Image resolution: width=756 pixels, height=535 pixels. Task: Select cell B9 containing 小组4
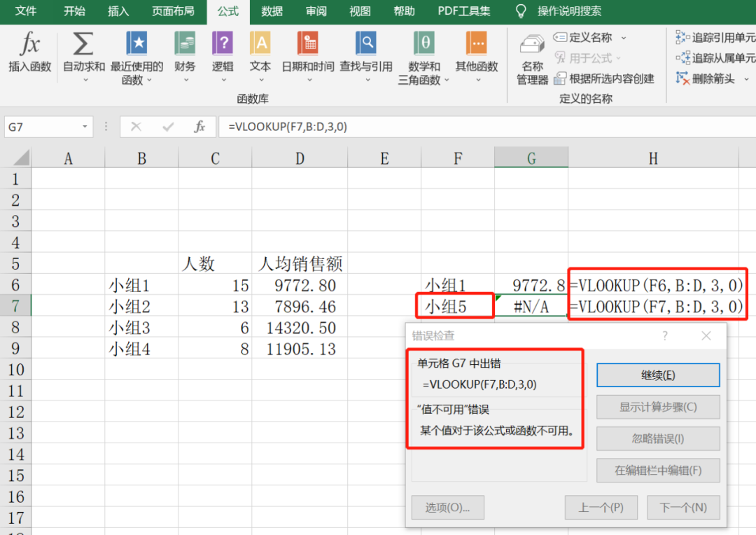point(141,349)
